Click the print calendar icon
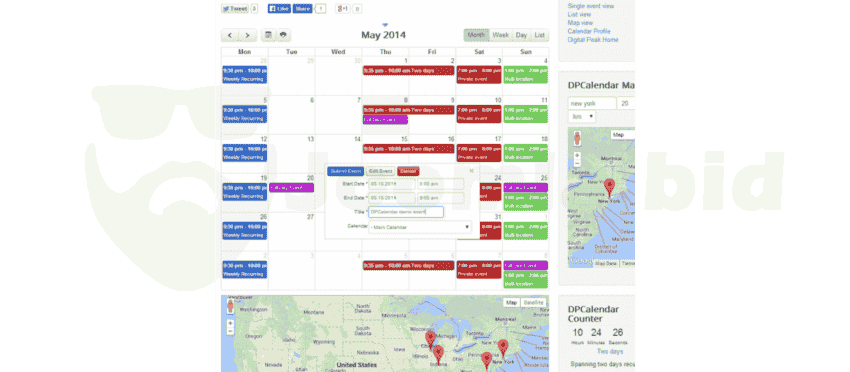This screenshot has width=850, height=372. [283, 35]
